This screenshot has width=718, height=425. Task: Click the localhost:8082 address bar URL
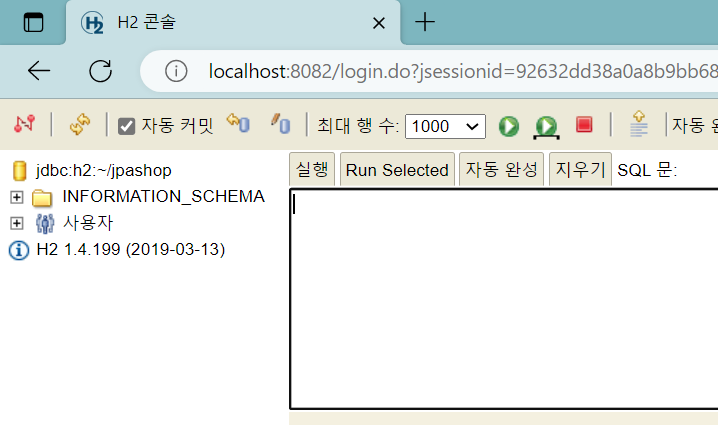pyautogui.click(x=462, y=71)
